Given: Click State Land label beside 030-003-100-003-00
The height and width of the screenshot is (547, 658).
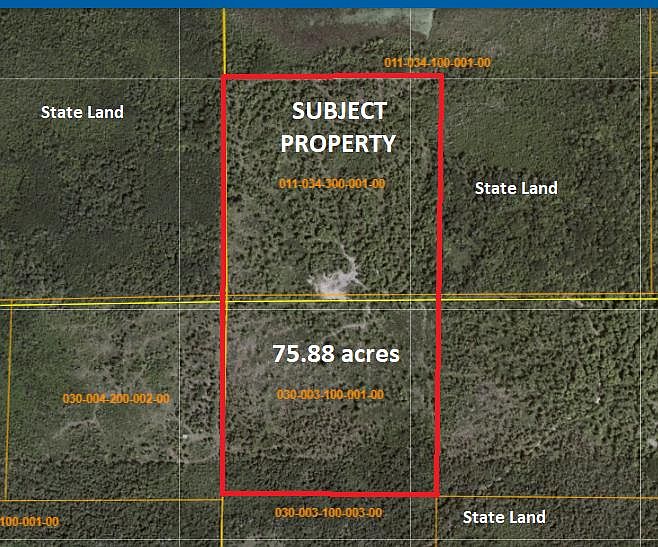Looking at the screenshot, I should [504, 517].
